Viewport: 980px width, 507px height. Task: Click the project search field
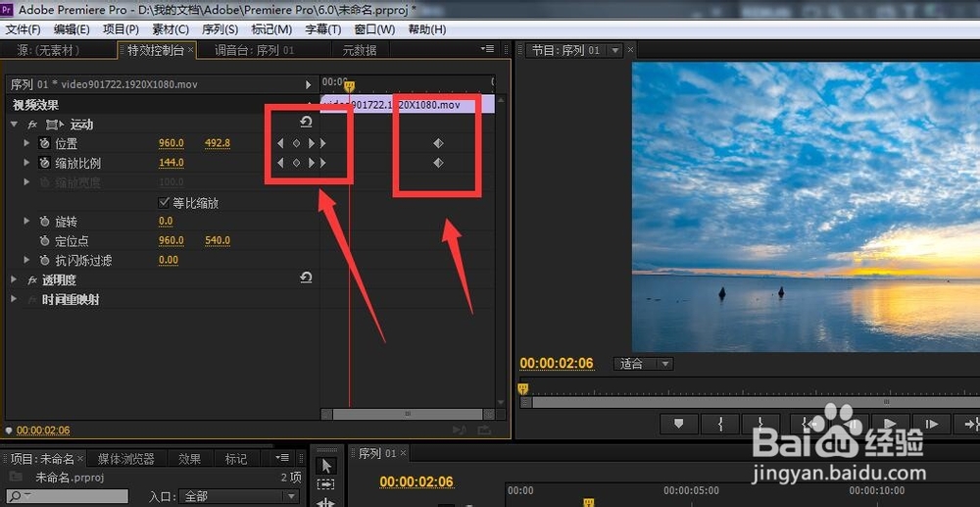pyautogui.click(x=67, y=496)
